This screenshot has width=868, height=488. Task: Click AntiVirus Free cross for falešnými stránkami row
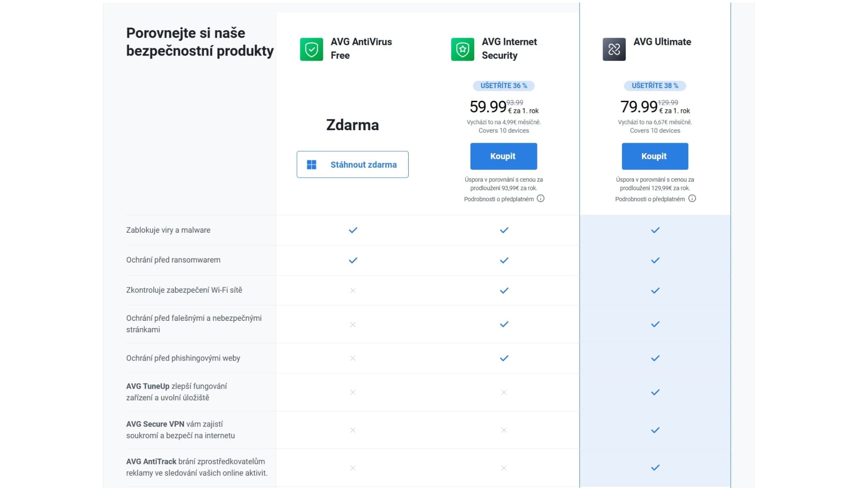[353, 324]
